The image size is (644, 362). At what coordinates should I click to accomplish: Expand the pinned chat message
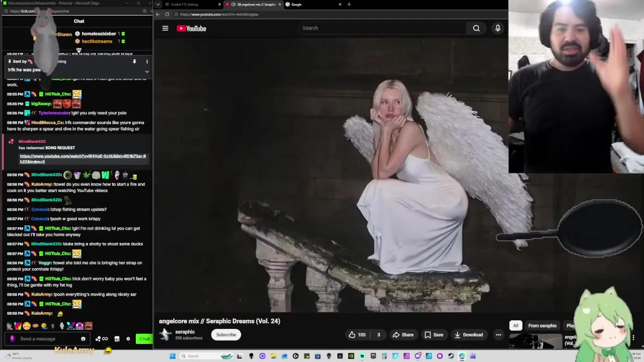147,71
